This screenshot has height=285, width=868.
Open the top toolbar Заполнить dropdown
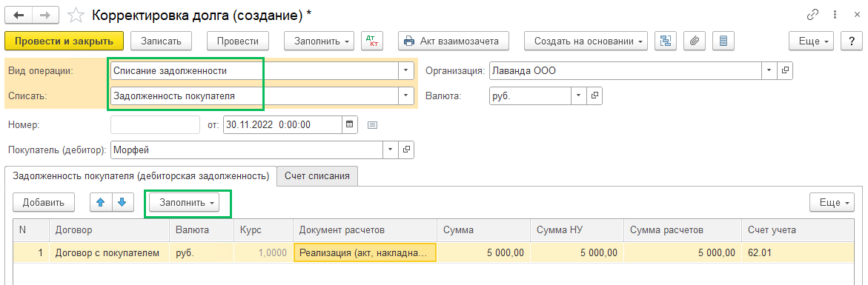click(319, 41)
